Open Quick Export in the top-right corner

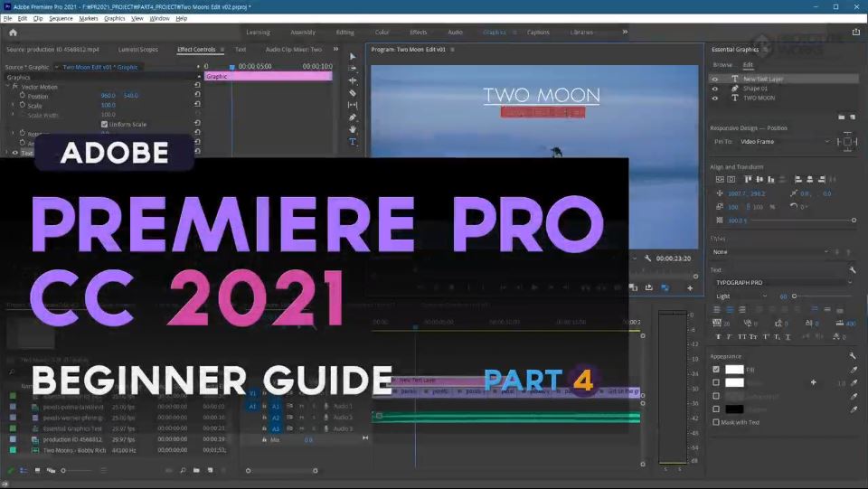pos(856,33)
